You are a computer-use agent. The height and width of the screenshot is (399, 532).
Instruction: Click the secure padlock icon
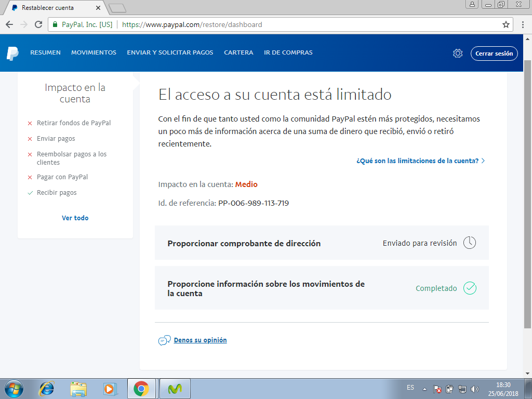point(55,24)
